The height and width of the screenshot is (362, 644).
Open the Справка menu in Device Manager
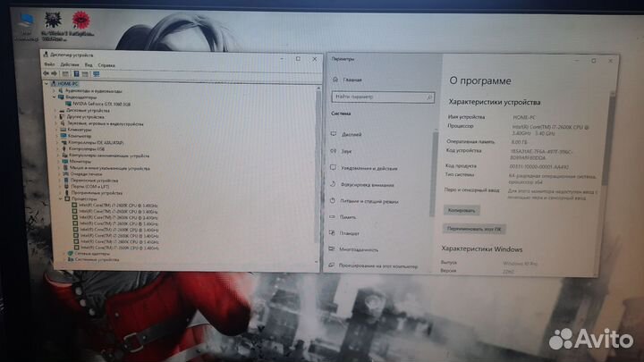[x=106, y=65]
